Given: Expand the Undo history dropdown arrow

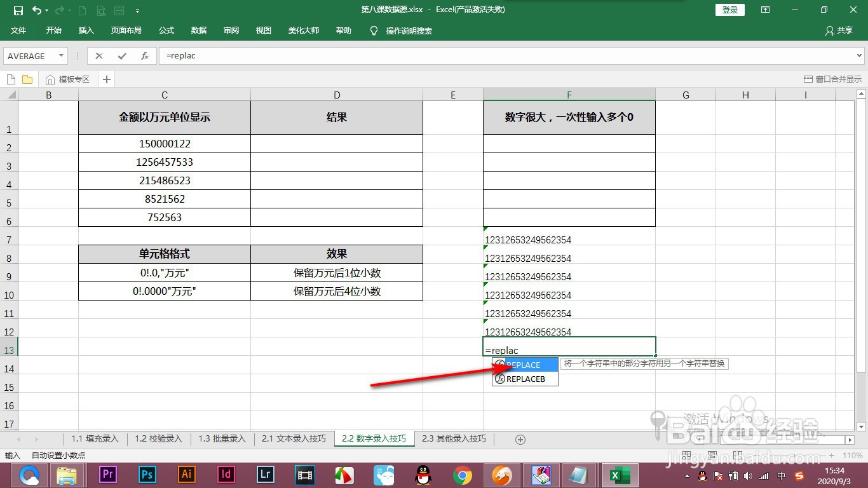Looking at the screenshot, I should pyautogui.click(x=48, y=10).
